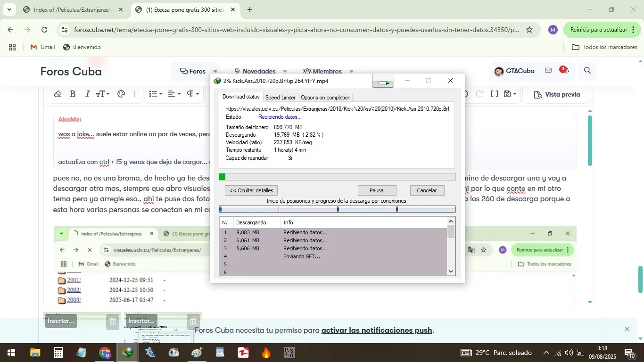Click the Vista previa button

click(557, 95)
